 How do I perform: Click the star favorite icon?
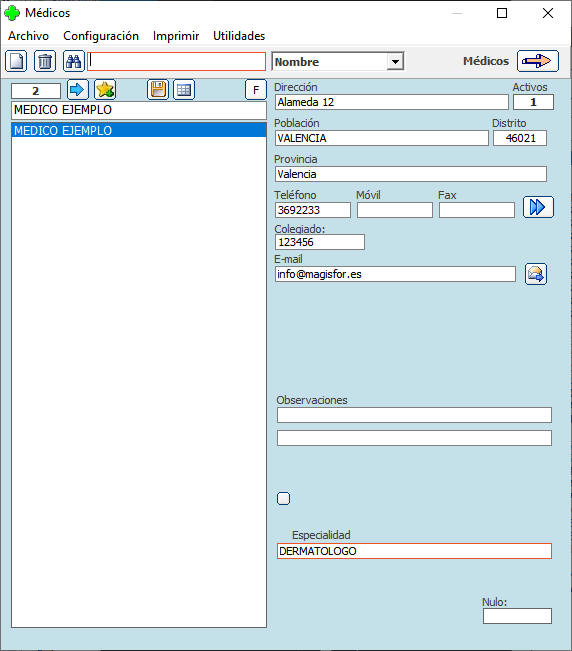(105, 90)
